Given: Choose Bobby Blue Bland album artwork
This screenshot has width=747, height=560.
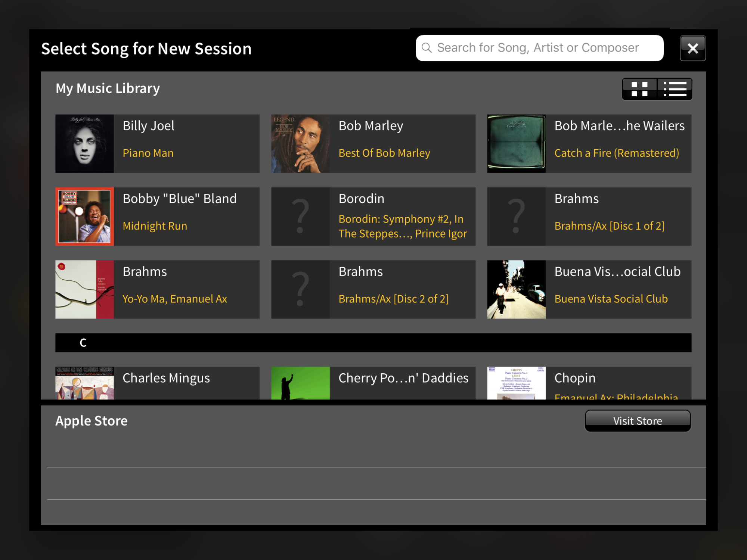Looking at the screenshot, I should pyautogui.click(x=84, y=217).
